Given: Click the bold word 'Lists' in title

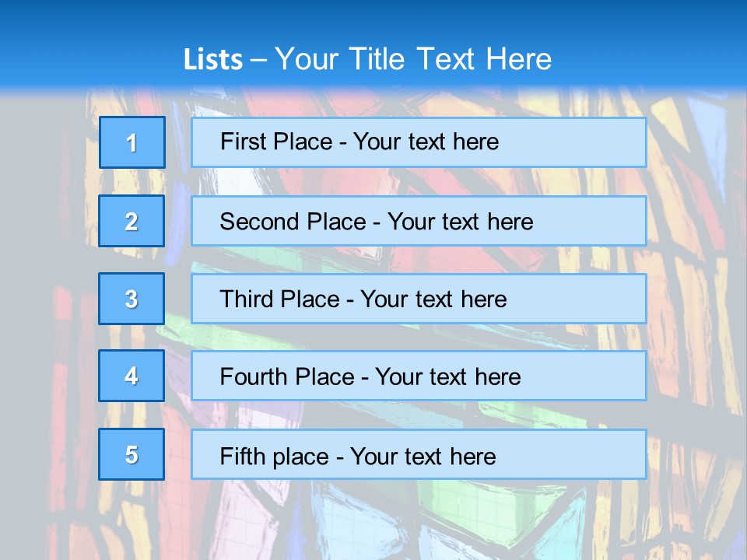Looking at the screenshot, I should click(x=213, y=60).
